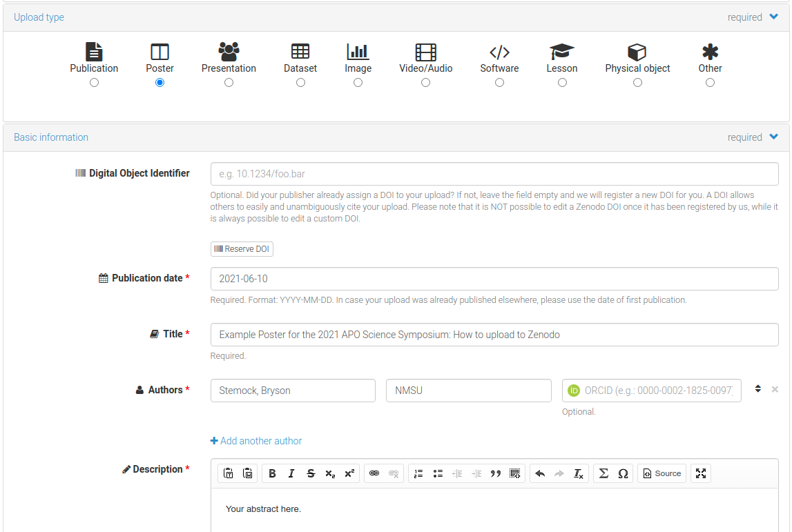The height and width of the screenshot is (532, 792).
Task: Click the Dataset table icon
Action: pos(300,52)
